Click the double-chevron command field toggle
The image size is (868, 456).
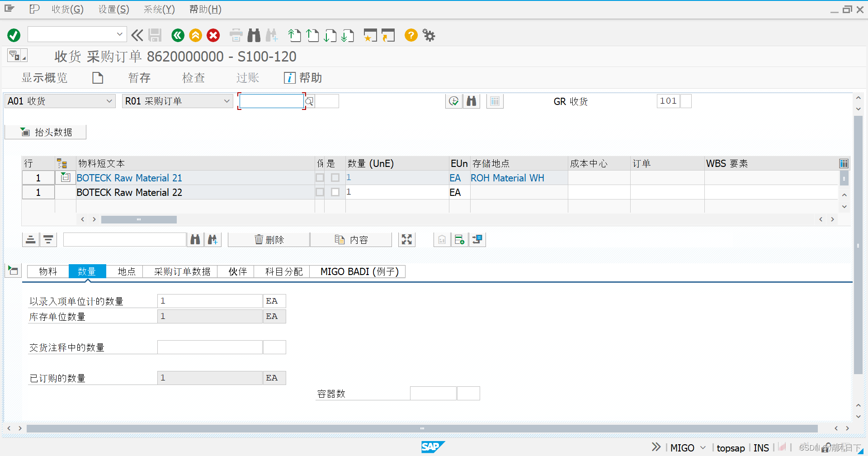click(x=137, y=35)
